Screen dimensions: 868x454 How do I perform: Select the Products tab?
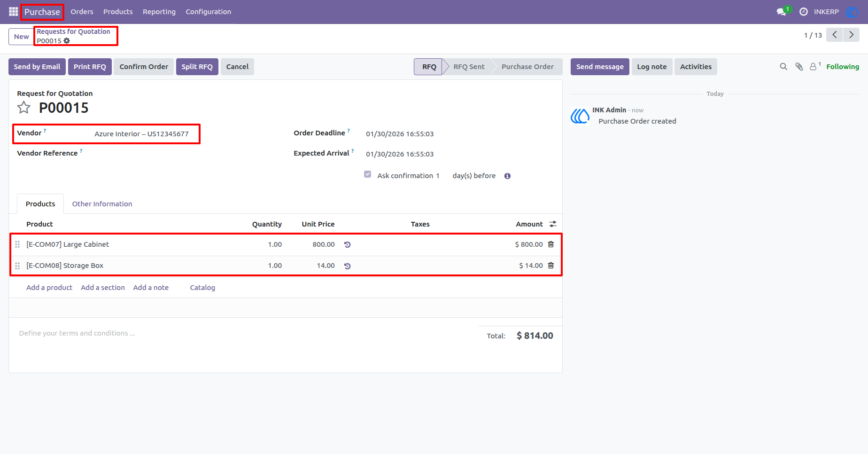point(40,204)
